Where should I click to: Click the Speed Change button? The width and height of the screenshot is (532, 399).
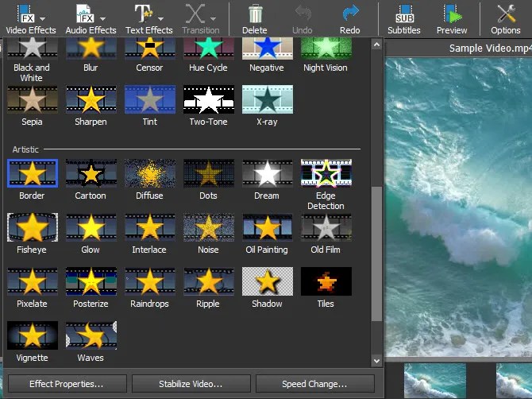(315, 384)
